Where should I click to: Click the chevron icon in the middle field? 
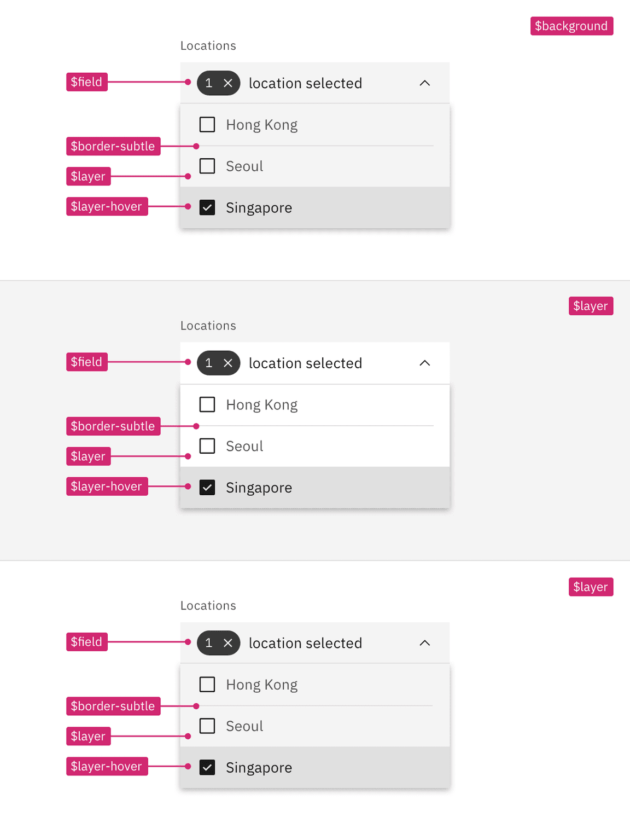click(425, 363)
